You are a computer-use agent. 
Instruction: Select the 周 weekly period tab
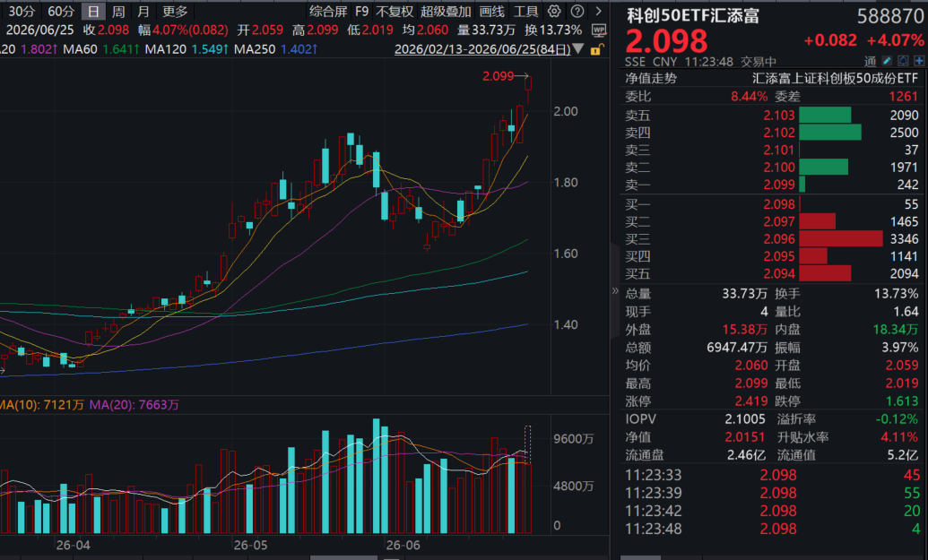118,12
